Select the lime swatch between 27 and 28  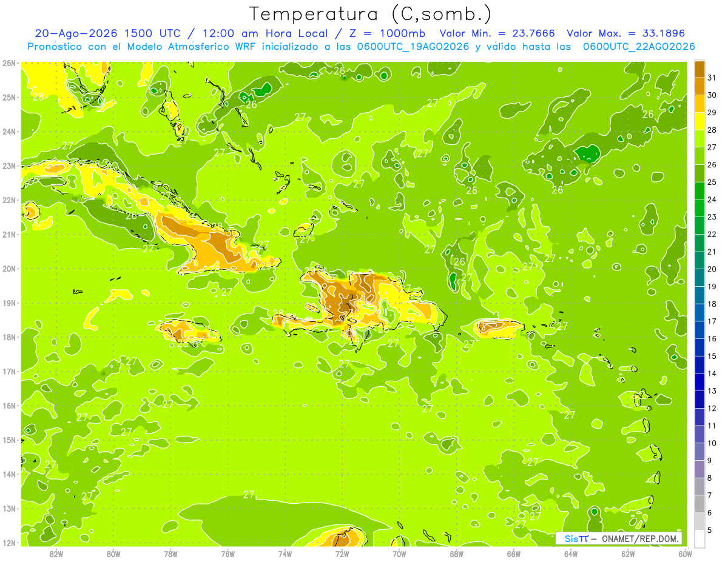699,139
